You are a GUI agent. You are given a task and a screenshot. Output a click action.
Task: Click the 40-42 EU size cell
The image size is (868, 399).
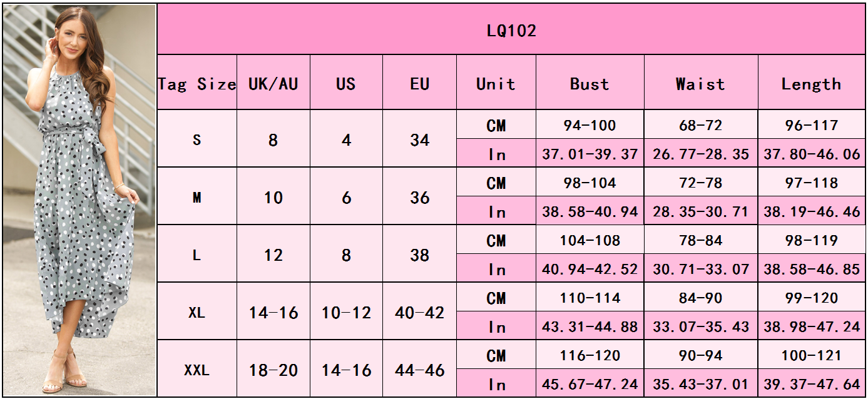[x=419, y=313]
